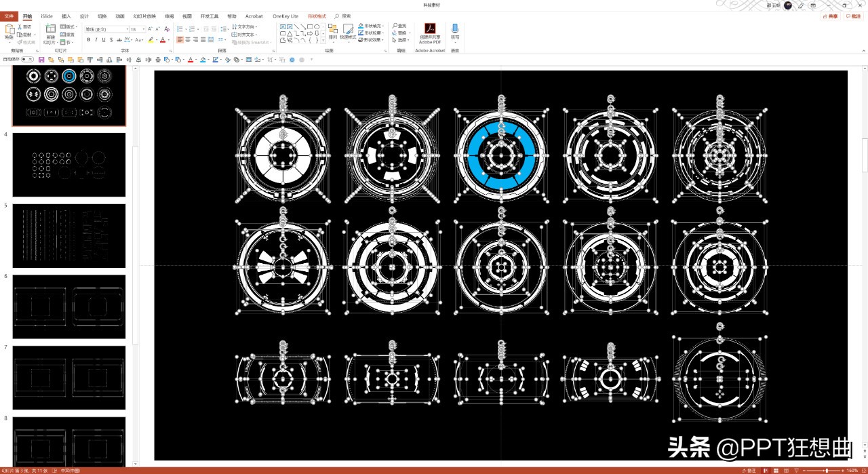Click the Paste (粘贴) icon
The height and width of the screenshot is (474, 868).
point(9,29)
